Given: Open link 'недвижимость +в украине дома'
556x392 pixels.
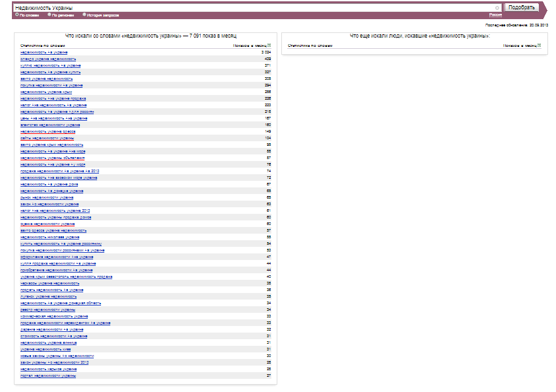Looking at the screenshot, I should [50, 185].
